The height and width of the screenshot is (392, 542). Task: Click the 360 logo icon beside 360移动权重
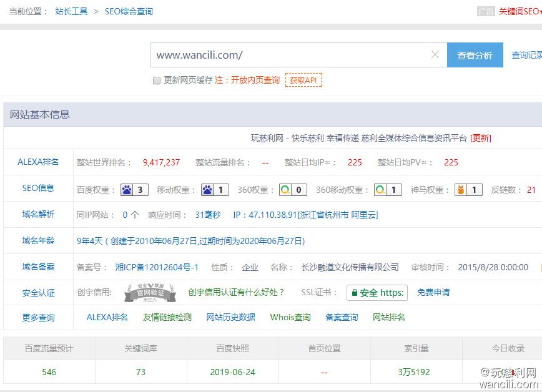(x=380, y=190)
